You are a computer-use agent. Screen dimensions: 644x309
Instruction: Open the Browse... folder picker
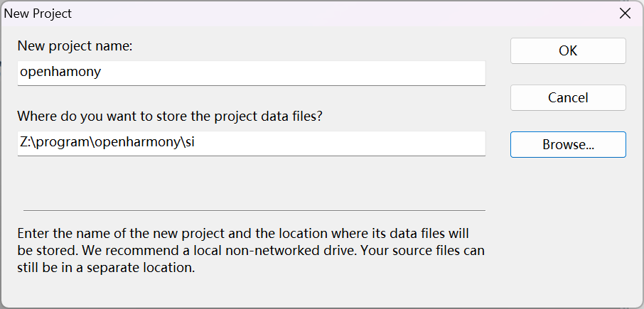click(568, 144)
